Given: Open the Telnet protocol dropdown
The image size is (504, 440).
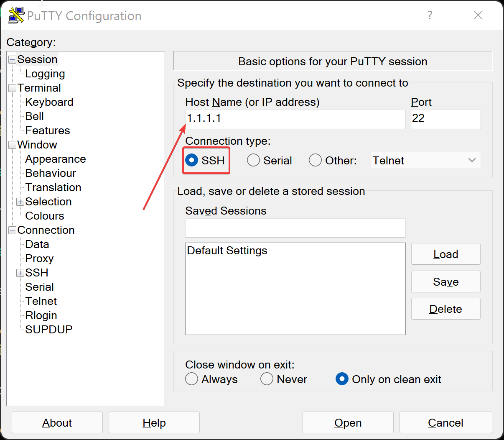Looking at the screenshot, I should pyautogui.click(x=425, y=160).
